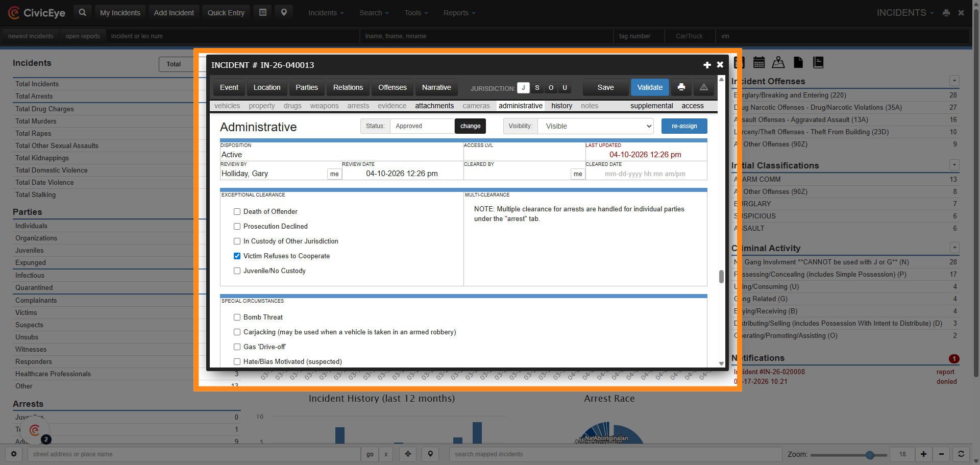Screen dimensions: 980x465
Task: Open the Tools menu dropdown
Action: coord(416,13)
